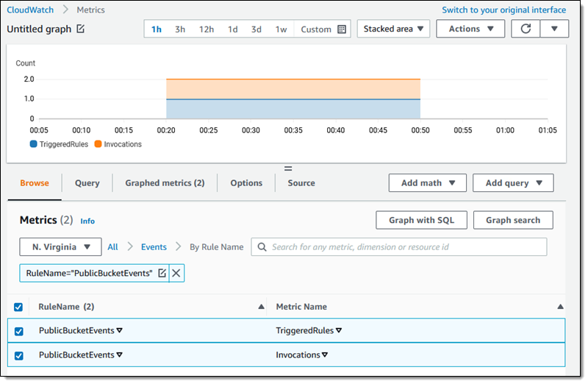The image size is (588, 384).
Task: Edit the RuleName filter with pencil icon
Action: click(162, 273)
